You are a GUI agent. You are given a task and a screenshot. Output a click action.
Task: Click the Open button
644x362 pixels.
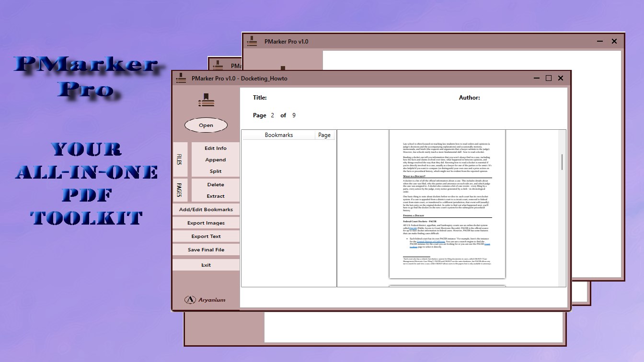tap(206, 125)
